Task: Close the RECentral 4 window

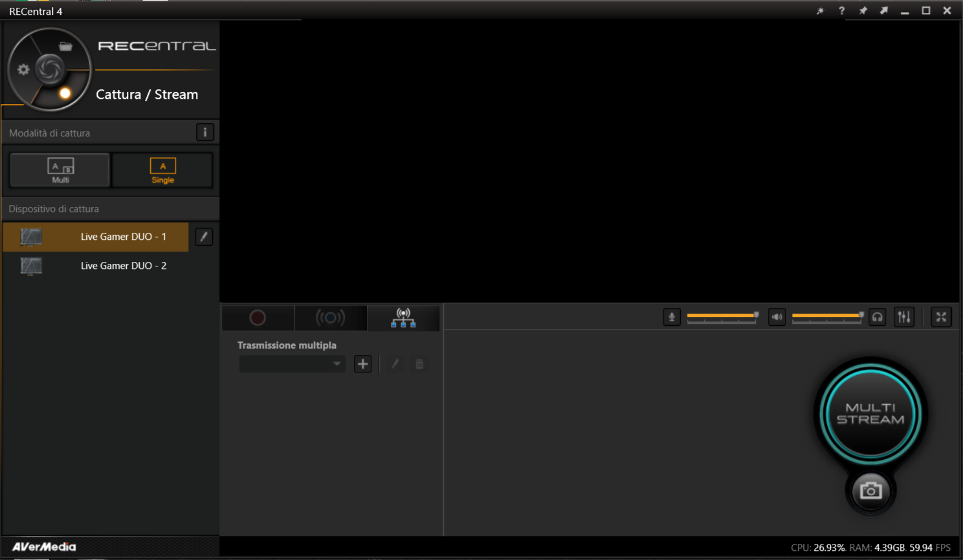Action: (947, 11)
